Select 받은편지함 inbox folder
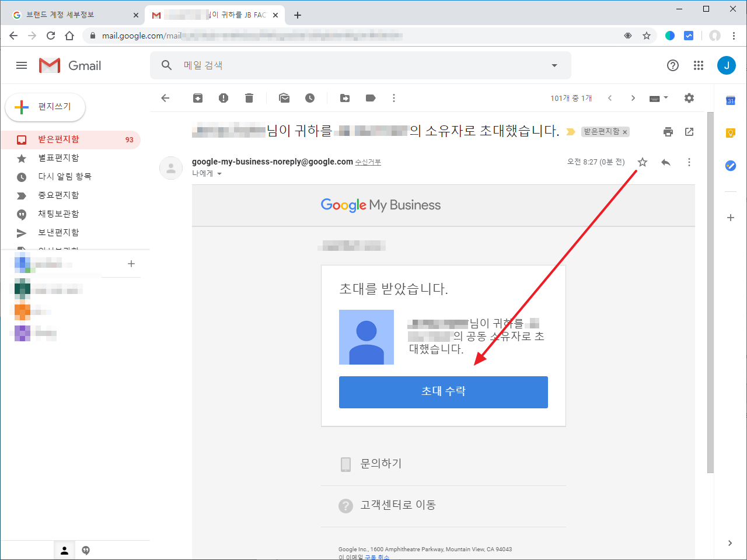The height and width of the screenshot is (560, 747). 70,139
